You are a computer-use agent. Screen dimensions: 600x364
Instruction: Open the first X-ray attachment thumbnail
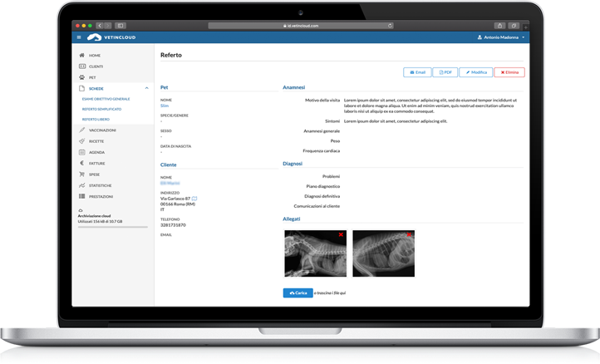(315, 253)
